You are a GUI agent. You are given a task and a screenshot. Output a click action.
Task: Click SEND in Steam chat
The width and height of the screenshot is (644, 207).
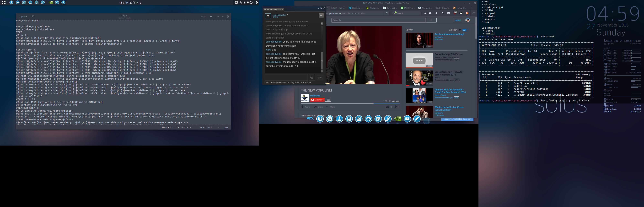click(320, 77)
